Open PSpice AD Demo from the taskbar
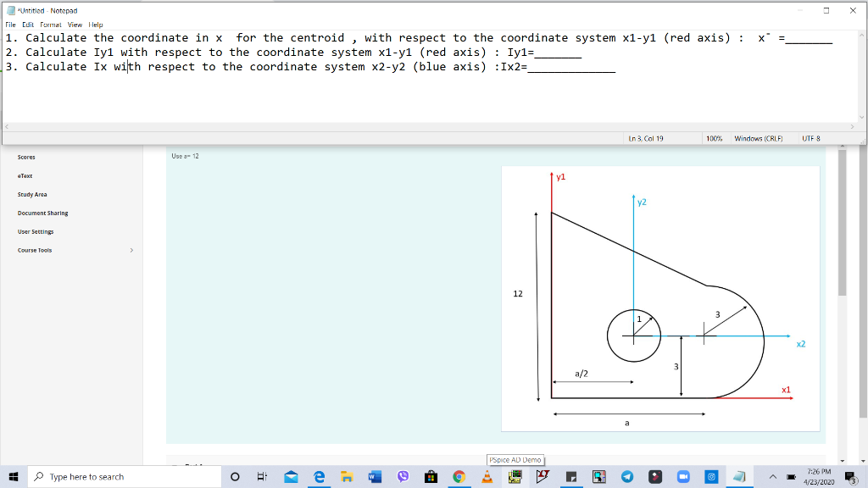This screenshot has width=868, height=488. tap(515, 476)
